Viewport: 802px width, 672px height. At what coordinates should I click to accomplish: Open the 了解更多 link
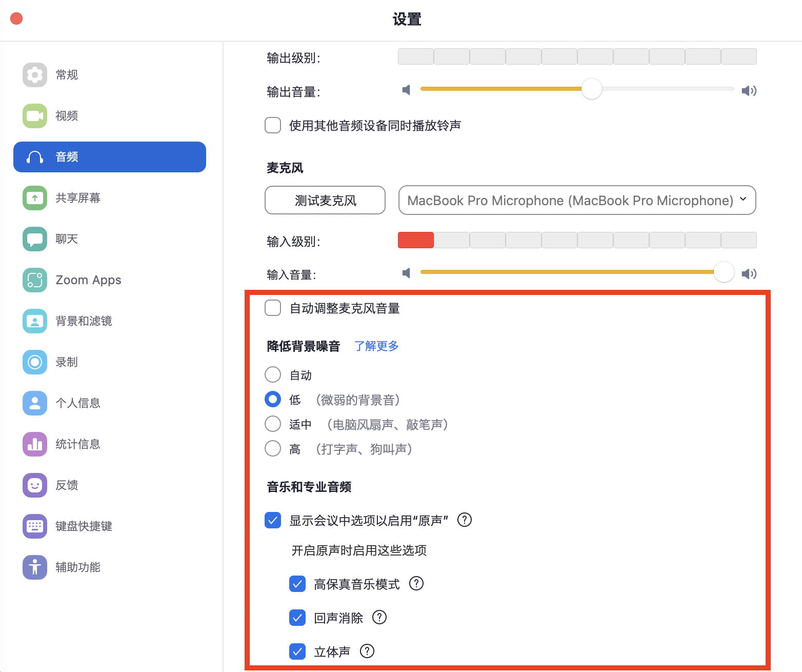(377, 346)
